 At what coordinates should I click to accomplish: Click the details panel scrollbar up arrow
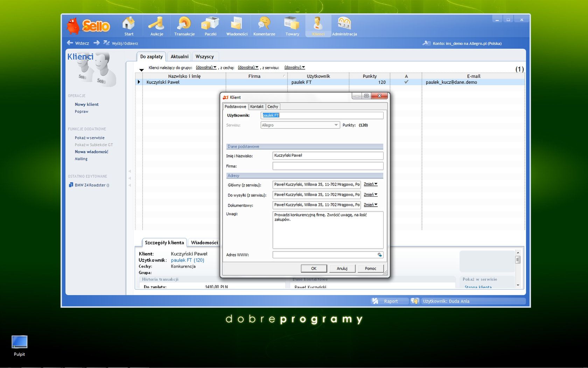[x=518, y=253]
